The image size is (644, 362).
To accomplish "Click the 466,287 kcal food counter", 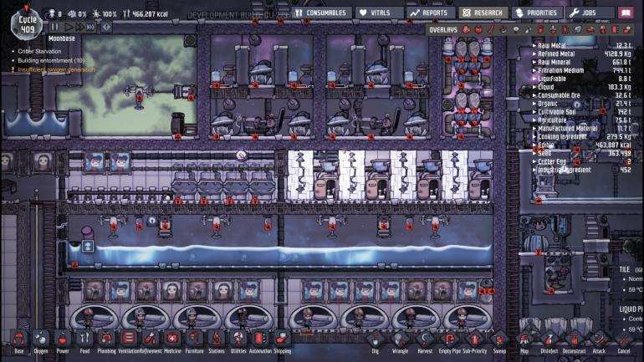I will point(146,14).
